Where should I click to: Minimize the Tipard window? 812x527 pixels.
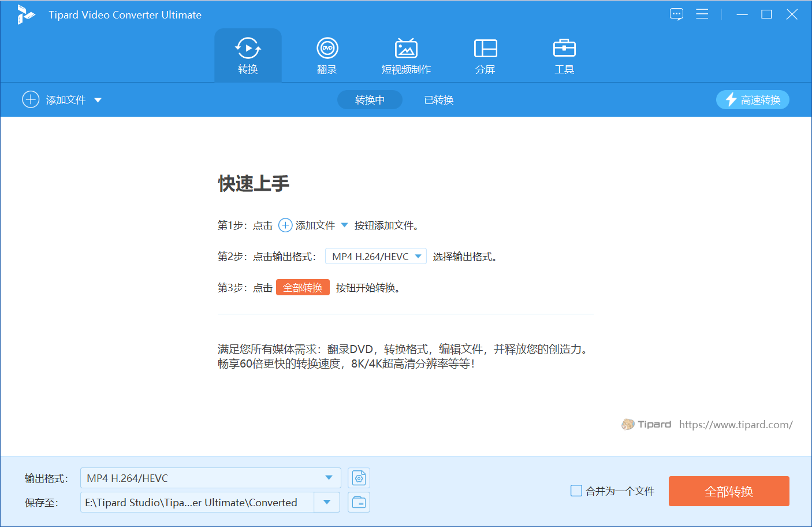742,14
